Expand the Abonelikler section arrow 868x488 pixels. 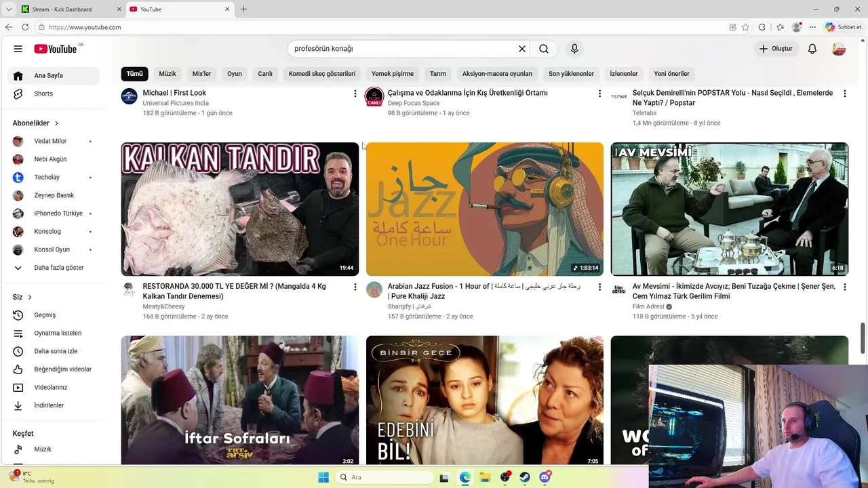tap(56, 123)
